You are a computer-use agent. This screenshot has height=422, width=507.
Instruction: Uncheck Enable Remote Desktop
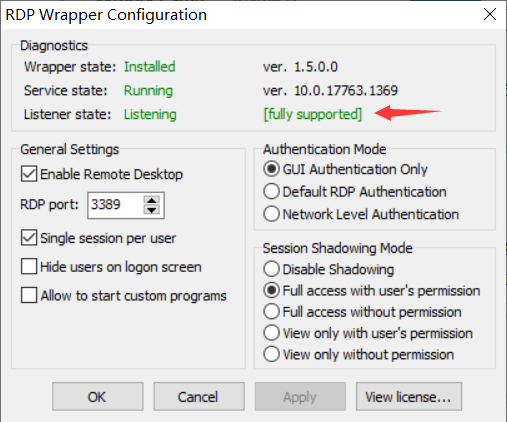tap(29, 174)
